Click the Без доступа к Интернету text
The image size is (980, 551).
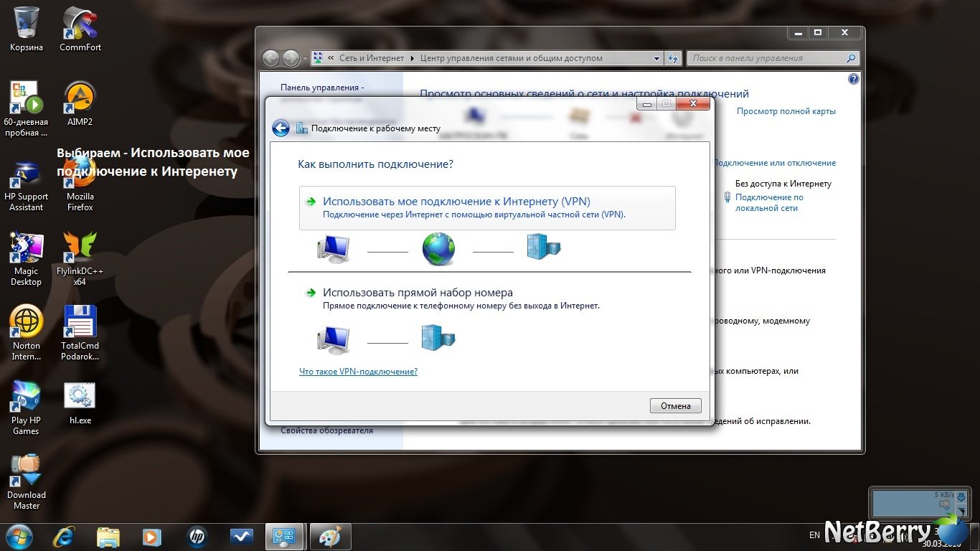pos(783,184)
